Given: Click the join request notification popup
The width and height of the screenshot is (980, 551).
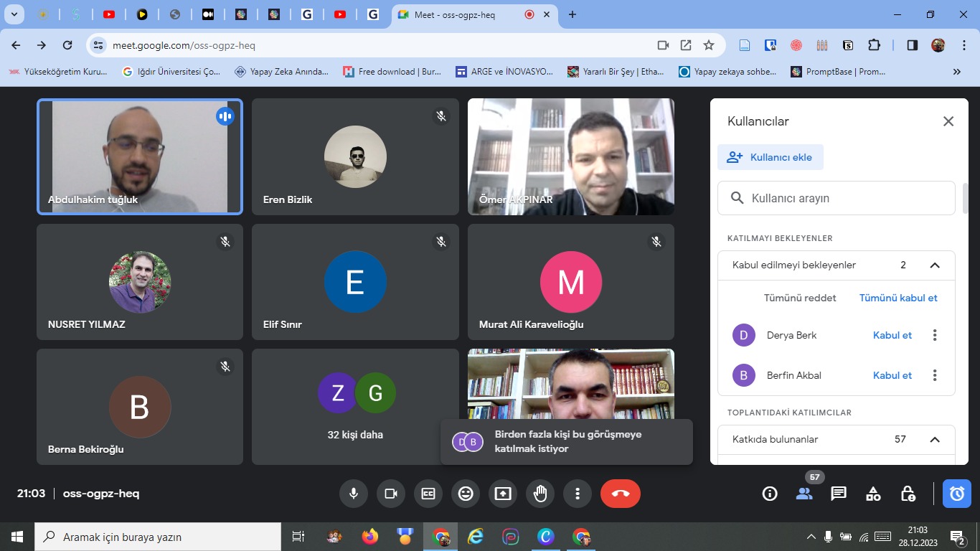Looking at the screenshot, I should click(567, 442).
